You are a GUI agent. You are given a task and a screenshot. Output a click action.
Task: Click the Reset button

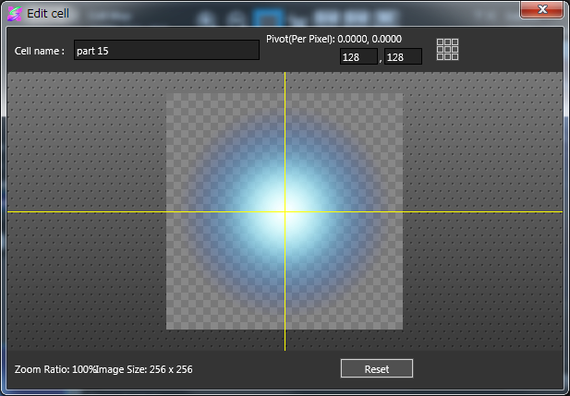click(377, 369)
